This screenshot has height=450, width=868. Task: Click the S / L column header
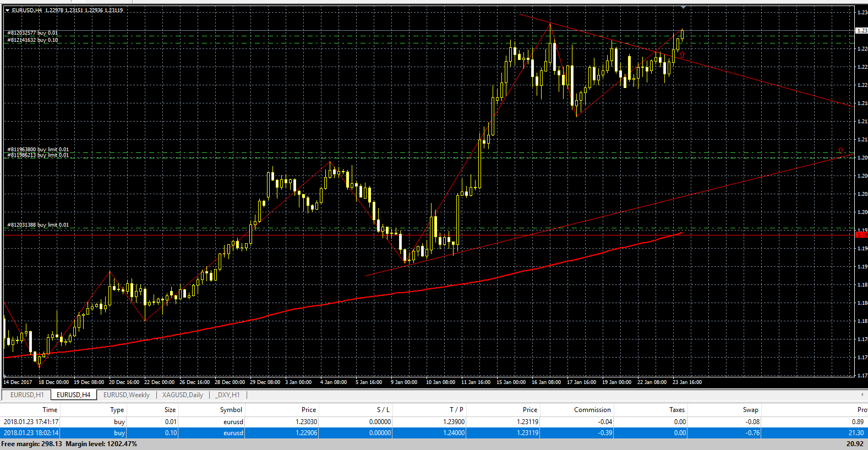[x=356, y=410]
